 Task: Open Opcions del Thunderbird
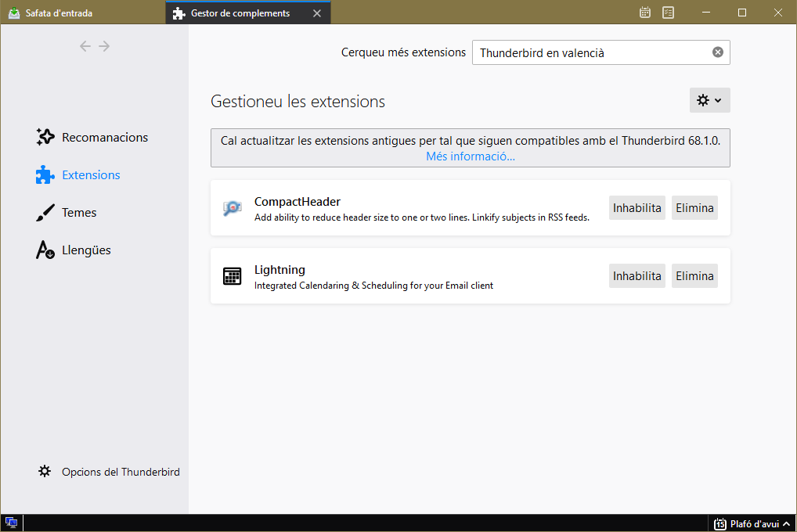[x=109, y=472]
